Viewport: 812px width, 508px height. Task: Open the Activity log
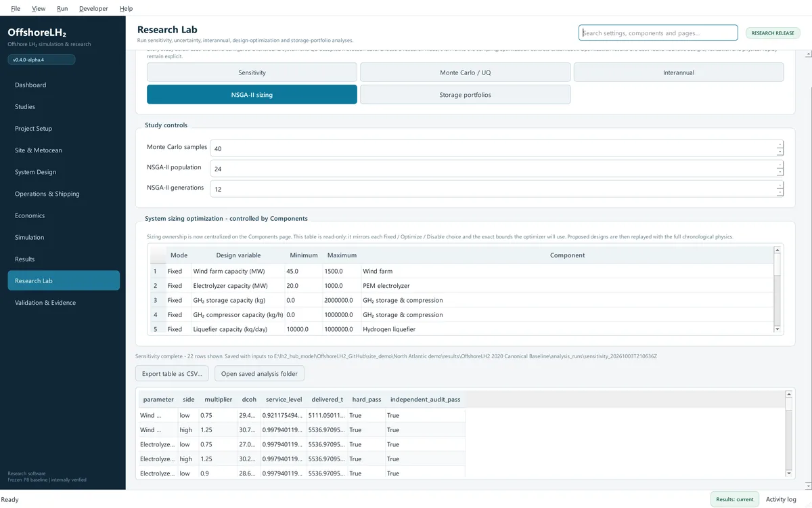[x=781, y=499]
